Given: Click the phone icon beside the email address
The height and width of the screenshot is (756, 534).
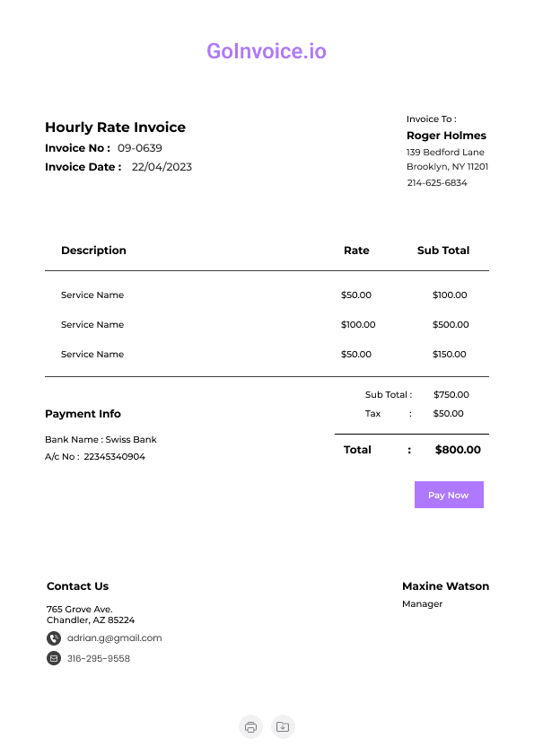Looking at the screenshot, I should point(54,638).
